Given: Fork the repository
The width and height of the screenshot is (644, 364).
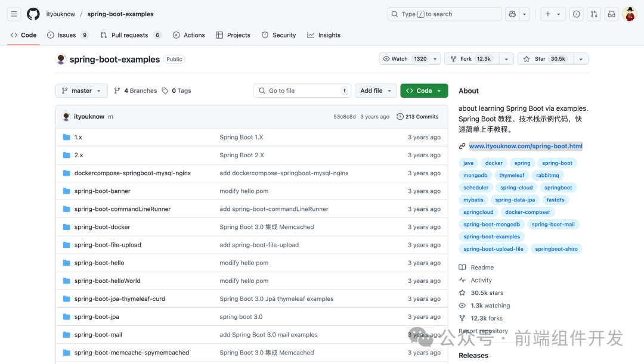Looking at the screenshot, I should (472, 59).
